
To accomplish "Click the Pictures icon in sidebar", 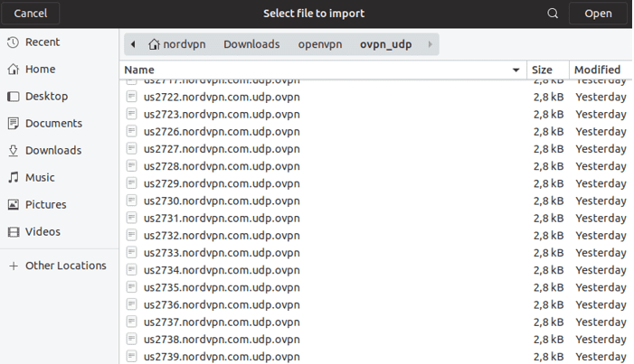I will coord(14,204).
